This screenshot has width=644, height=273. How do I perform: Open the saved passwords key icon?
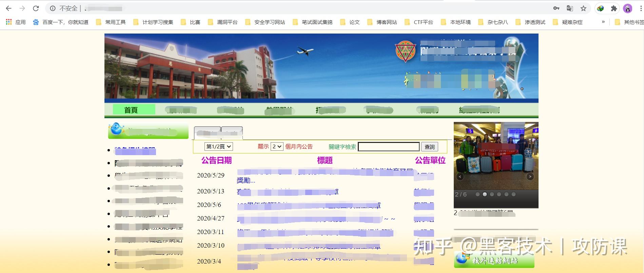556,8
